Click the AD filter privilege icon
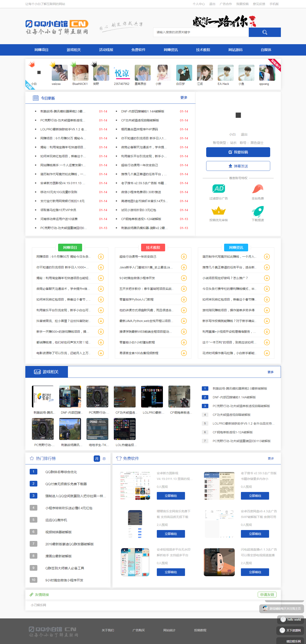Screen dimensions: 306x644 (x=218, y=189)
